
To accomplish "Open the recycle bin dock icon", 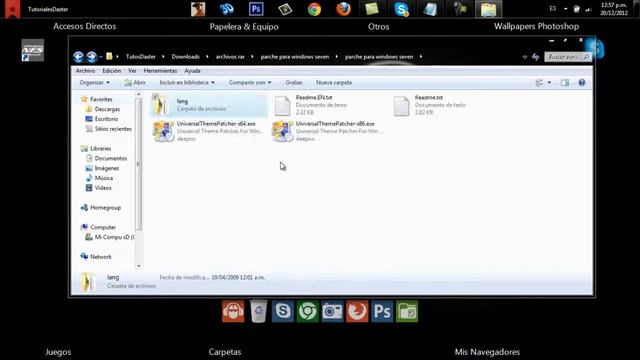I will point(258,311).
